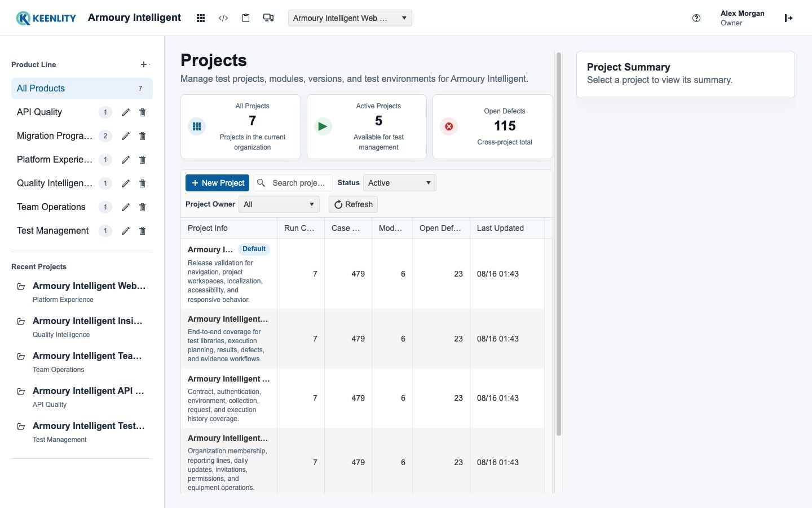812x508 pixels.
Task: Select project row about End-to-end coverage
Action: click(x=363, y=339)
